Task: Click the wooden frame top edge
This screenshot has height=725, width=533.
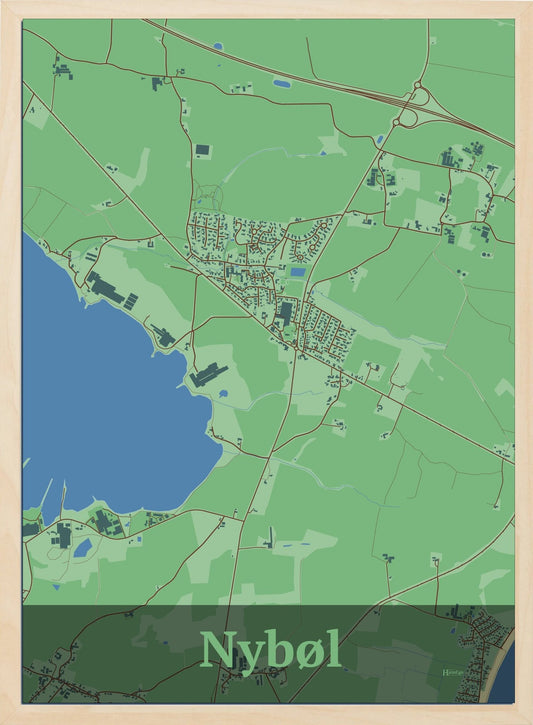Action: click(x=266, y=9)
